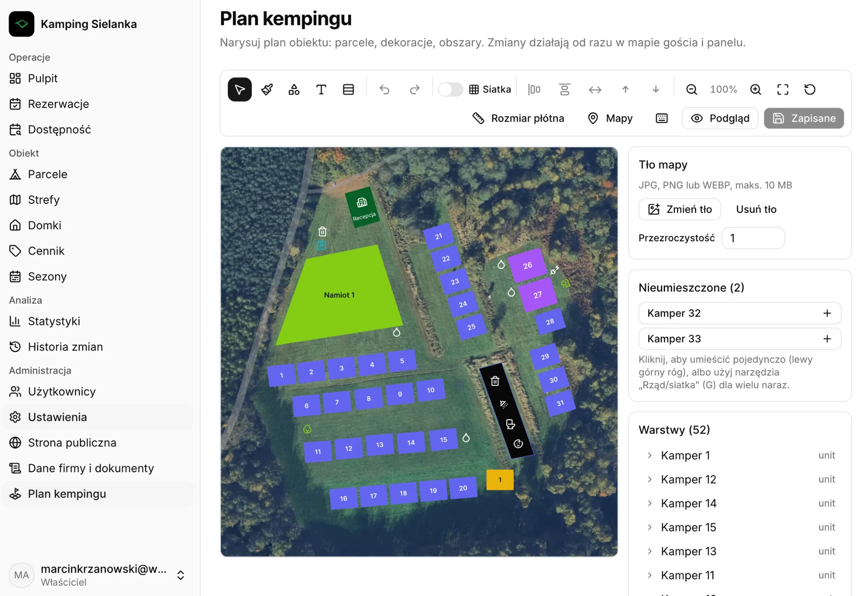This screenshot has width=868, height=596.
Task: Zoom out of the canvas
Action: [x=692, y=89]
